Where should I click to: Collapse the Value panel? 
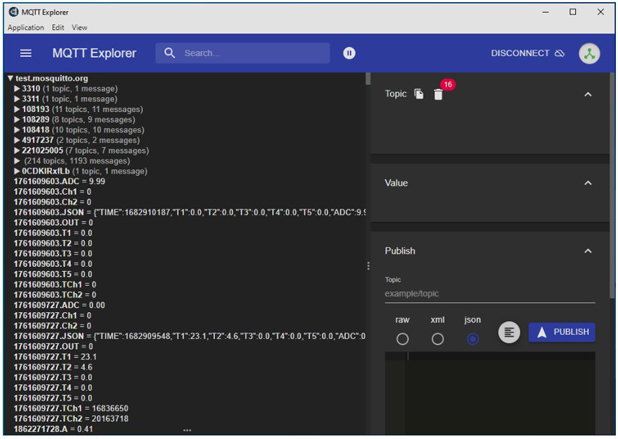tap(588, 183)
